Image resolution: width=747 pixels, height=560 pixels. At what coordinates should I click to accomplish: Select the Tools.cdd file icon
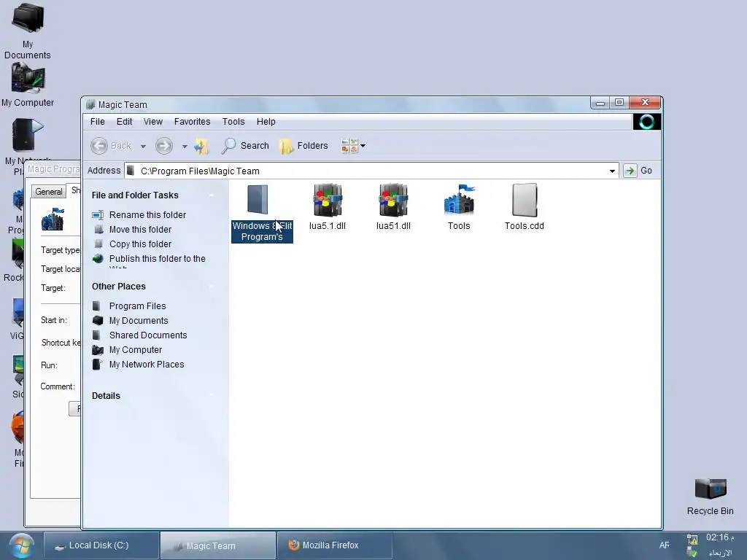(525, 200)
